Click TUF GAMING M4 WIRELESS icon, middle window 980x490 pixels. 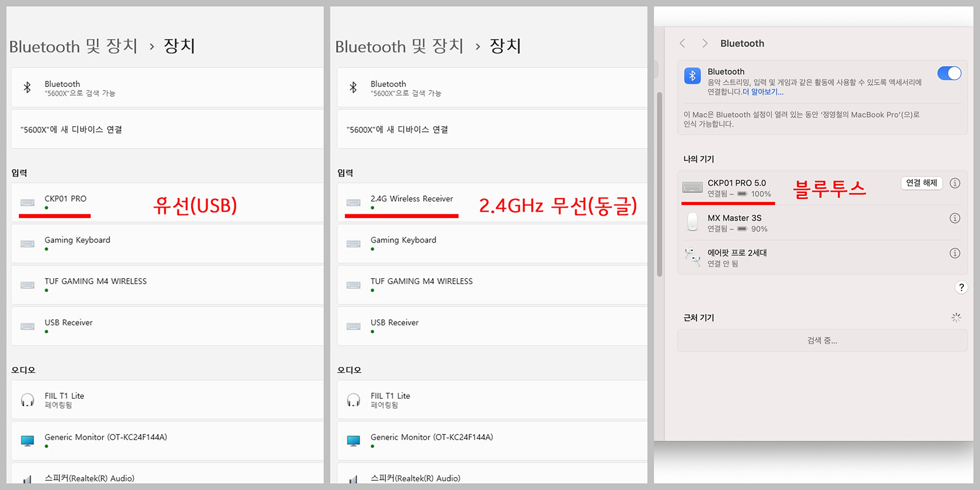click(x=353, y=285)
